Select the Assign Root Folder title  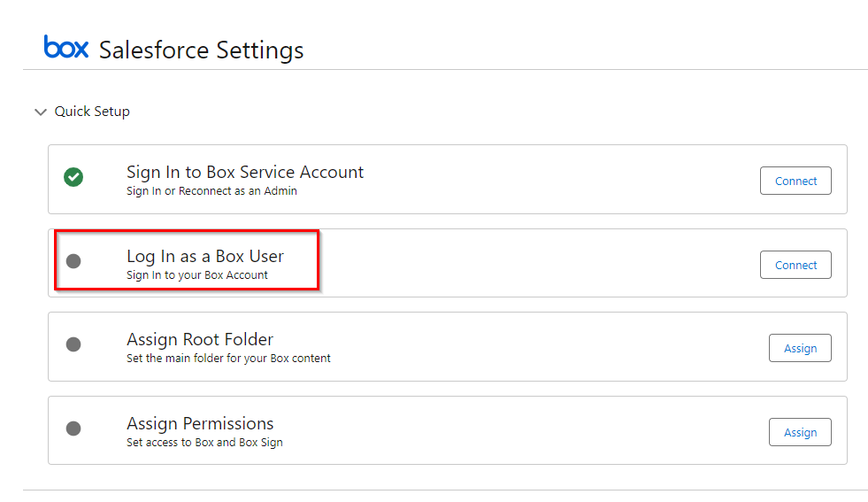(200, 339)
